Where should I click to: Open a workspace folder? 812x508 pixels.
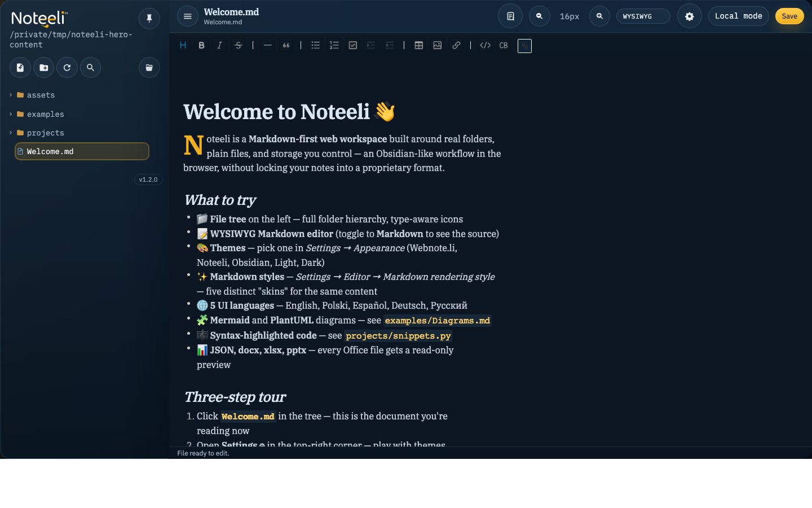(149, 68)
